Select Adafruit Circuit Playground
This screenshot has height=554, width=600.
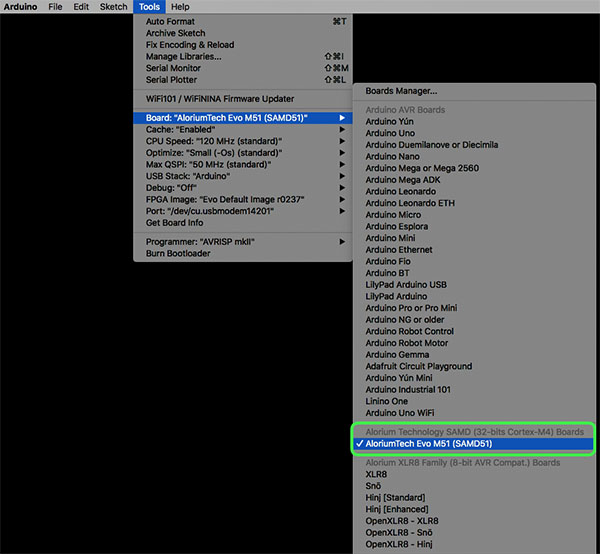point(474,367)
